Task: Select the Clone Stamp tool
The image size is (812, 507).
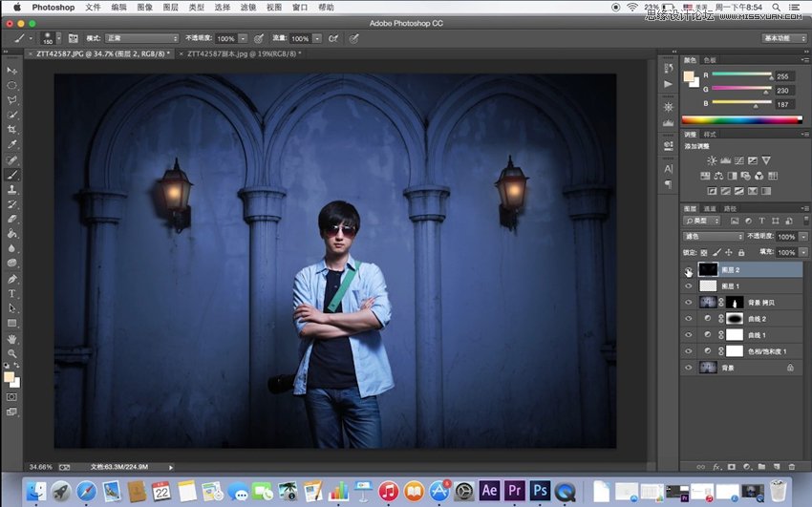Action: 11,189
